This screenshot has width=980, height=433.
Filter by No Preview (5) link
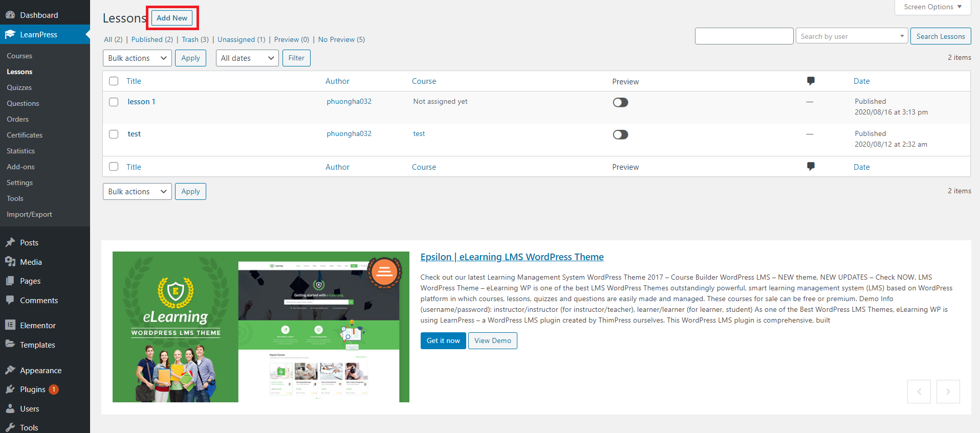(341, 39)
